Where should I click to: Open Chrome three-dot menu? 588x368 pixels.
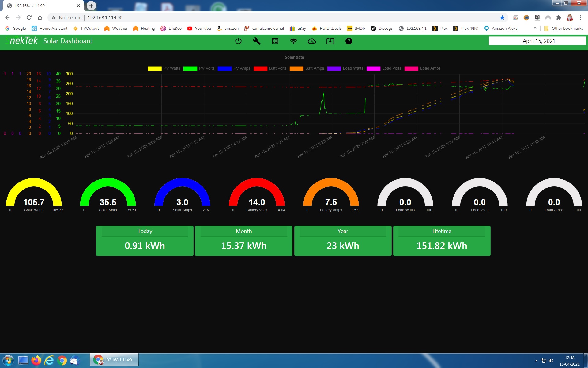pyautogui.click(x=580, y=18)
